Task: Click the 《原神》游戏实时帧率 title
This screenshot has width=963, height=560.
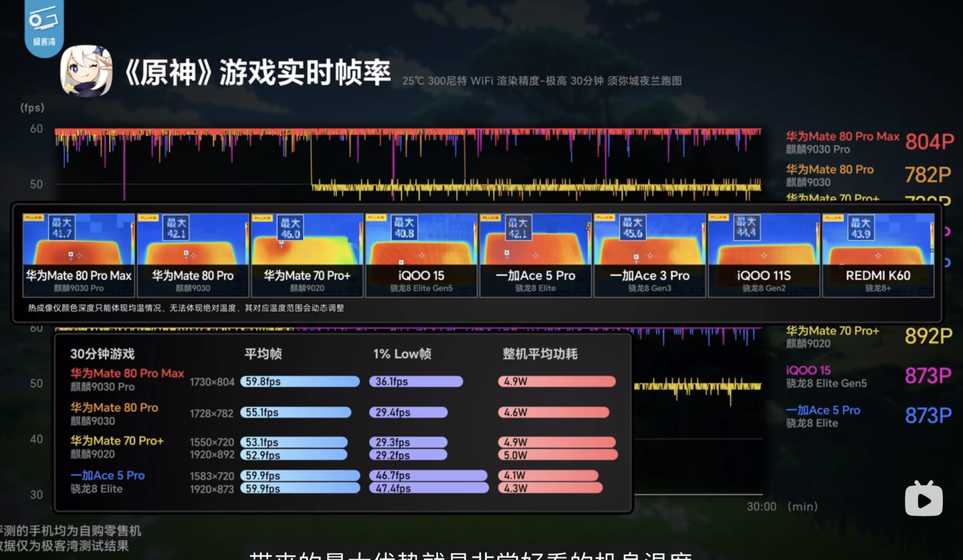Action: [x=257, y=72]
